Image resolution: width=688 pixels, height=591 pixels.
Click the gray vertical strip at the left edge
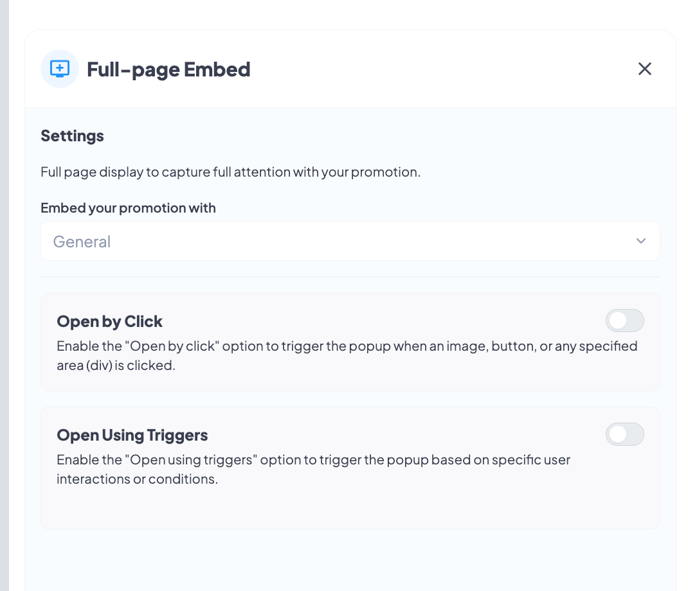(4, 295)
